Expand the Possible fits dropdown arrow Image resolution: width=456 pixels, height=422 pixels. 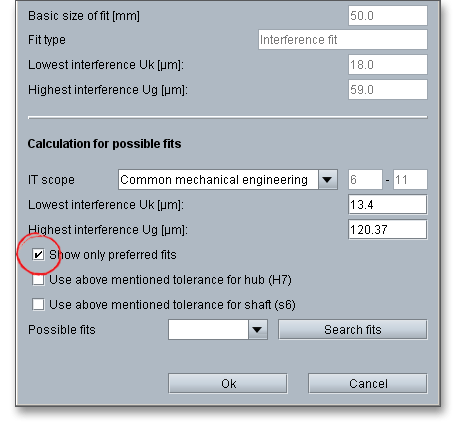(x=257, y=330)
